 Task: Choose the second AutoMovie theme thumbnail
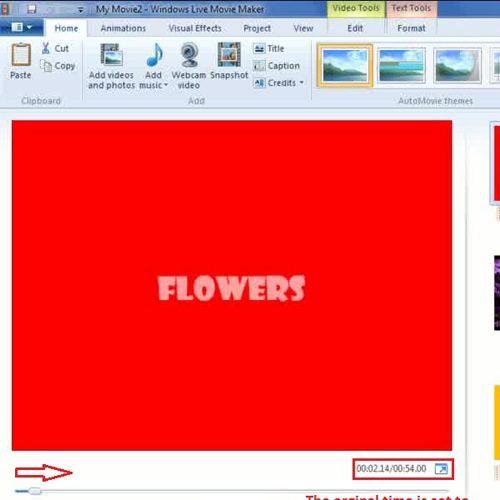pos(402,65)
